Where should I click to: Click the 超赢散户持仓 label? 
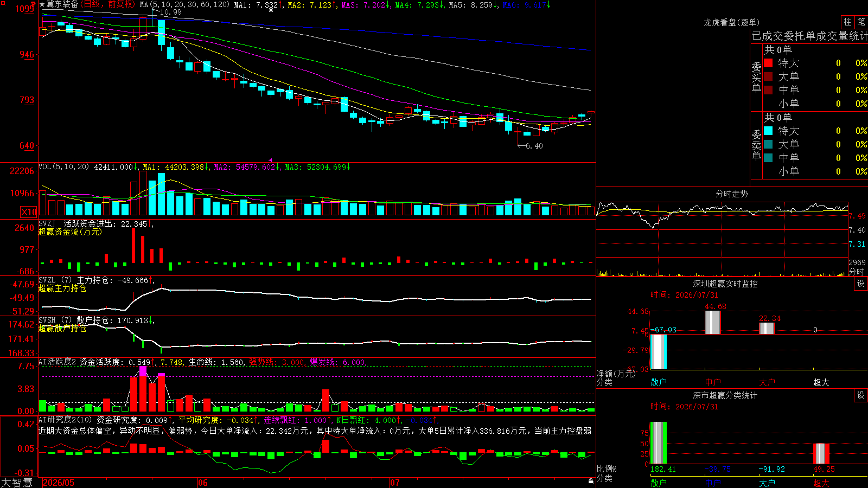point(62,328)
